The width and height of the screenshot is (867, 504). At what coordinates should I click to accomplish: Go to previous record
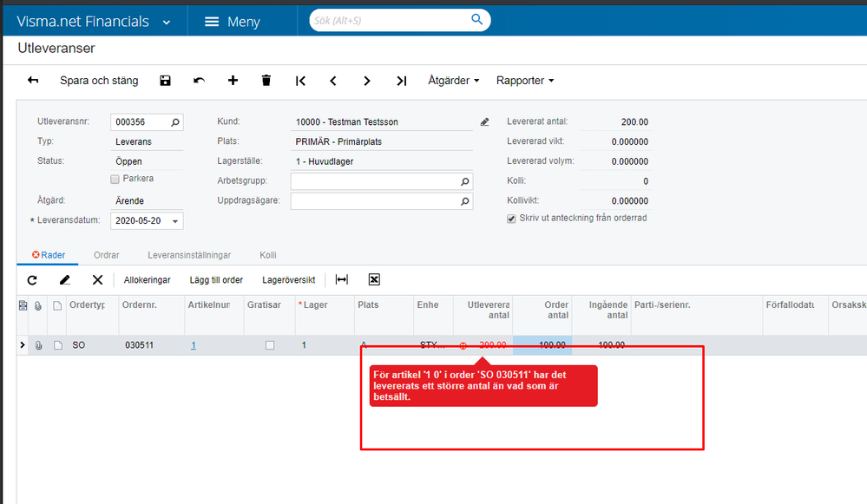tap(333, 82)
